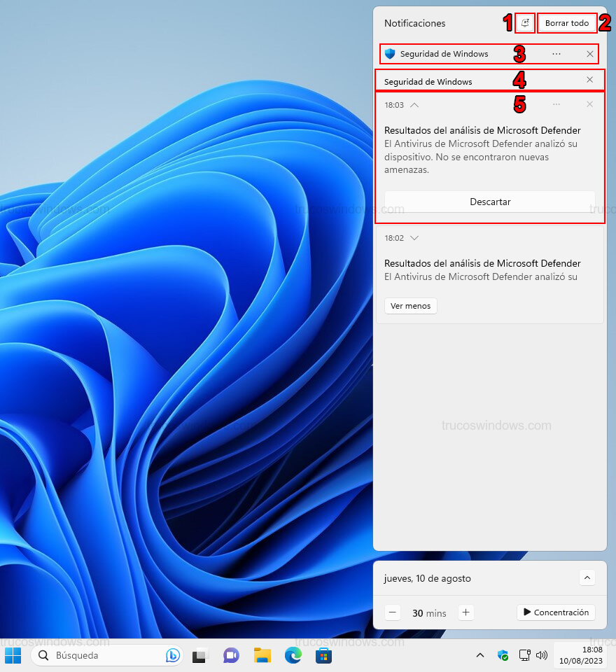Click Ver menos on the 18:02 notification
616x672 pixels.
point(410,306)
